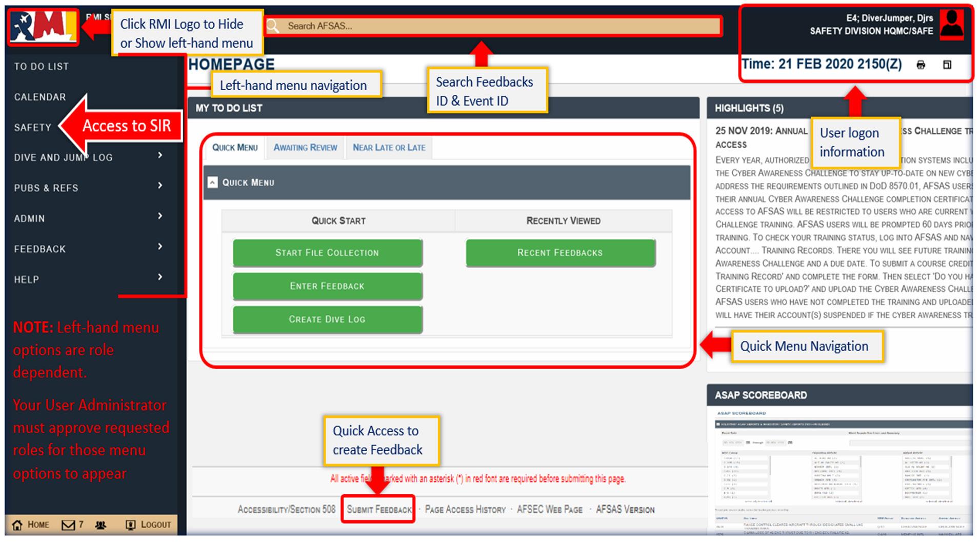
Task: Open Calendar in left menu
Action: (x=40, y=97)
